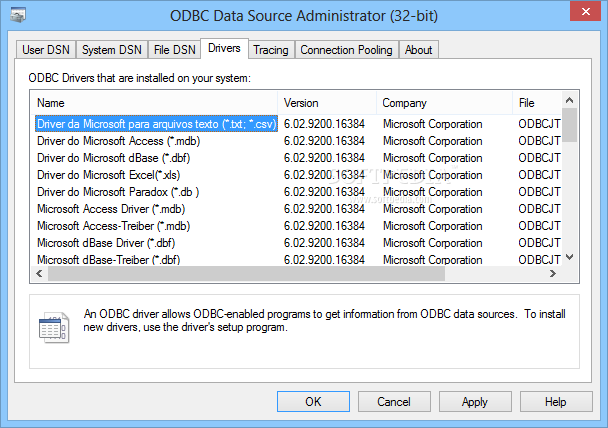The image size is (608, 428).
Task: Select Driver do Microsoft Paradox (*.db )
Action: [118, 192]
